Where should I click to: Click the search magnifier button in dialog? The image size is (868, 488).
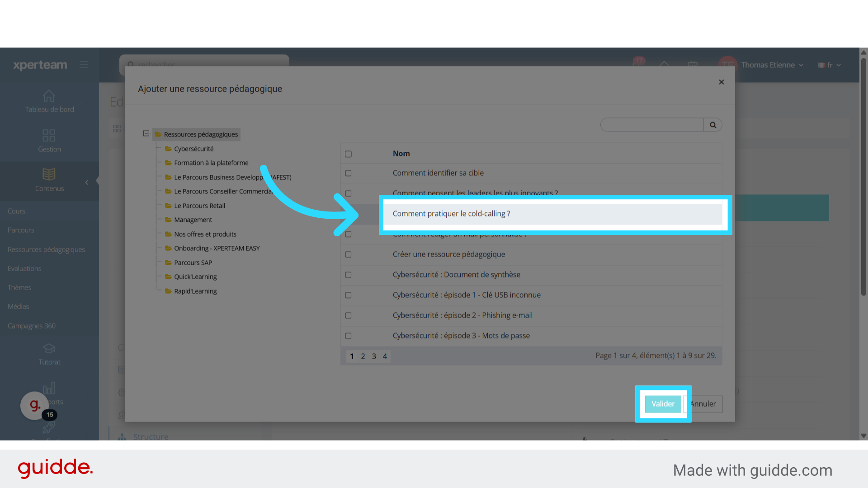713,125
